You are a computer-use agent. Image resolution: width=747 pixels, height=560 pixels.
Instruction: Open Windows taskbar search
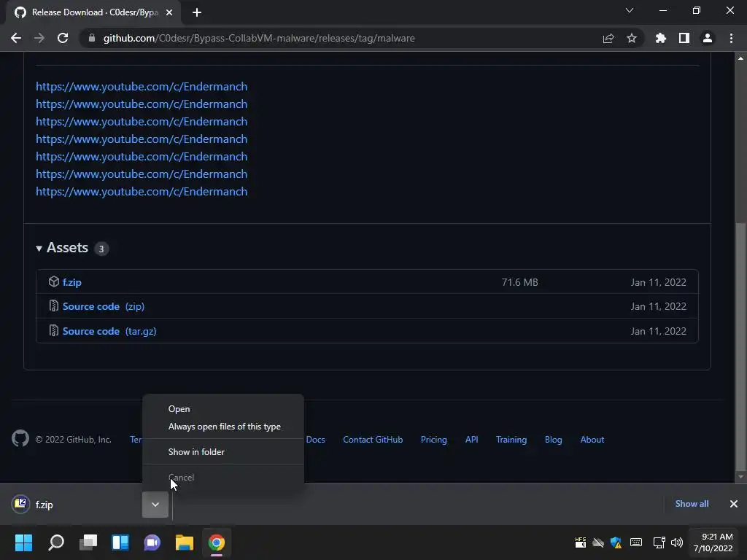tap(55, 542)
